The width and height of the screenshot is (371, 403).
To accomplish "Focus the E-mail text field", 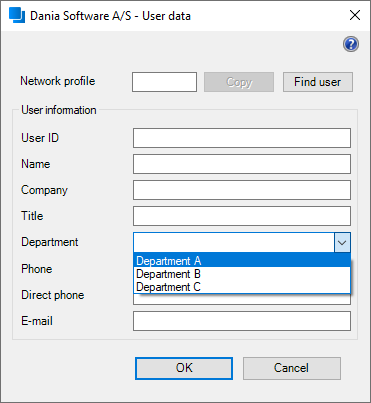I will [x=242, y=321].
